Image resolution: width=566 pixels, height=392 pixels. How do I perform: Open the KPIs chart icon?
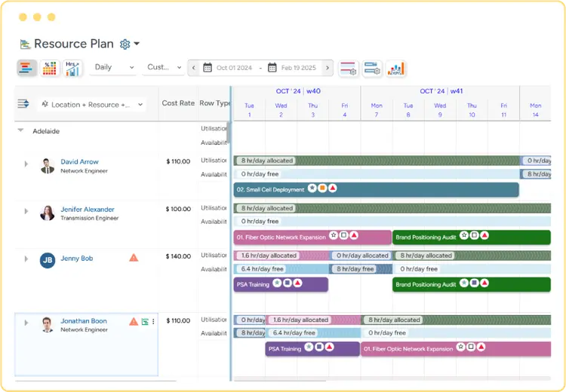[395, 68]
